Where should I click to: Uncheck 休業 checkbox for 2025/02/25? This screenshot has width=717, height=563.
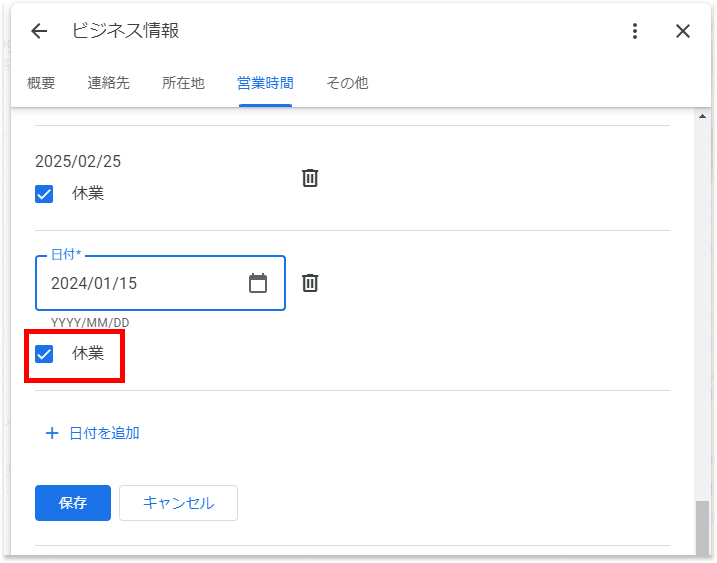[44, 194]
